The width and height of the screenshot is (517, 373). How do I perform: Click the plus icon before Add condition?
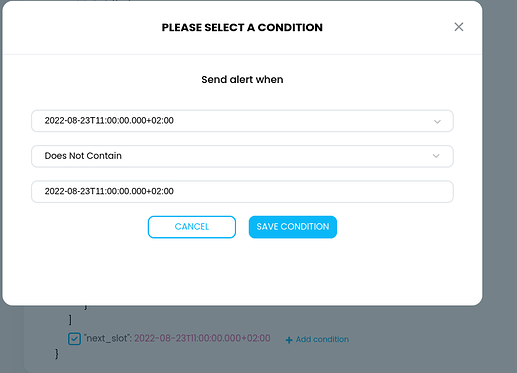point(289,340)
